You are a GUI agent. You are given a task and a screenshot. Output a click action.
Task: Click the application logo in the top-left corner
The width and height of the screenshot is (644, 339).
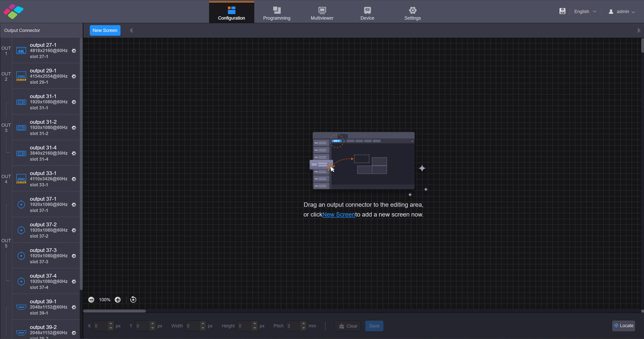(x=13, y=11)
